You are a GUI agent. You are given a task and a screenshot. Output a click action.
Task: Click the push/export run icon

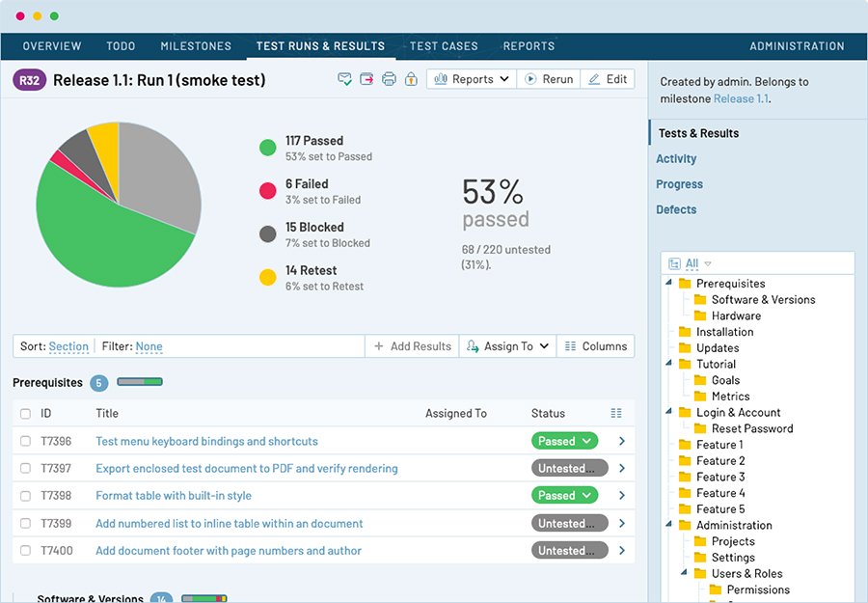click(x=367, y=79)
